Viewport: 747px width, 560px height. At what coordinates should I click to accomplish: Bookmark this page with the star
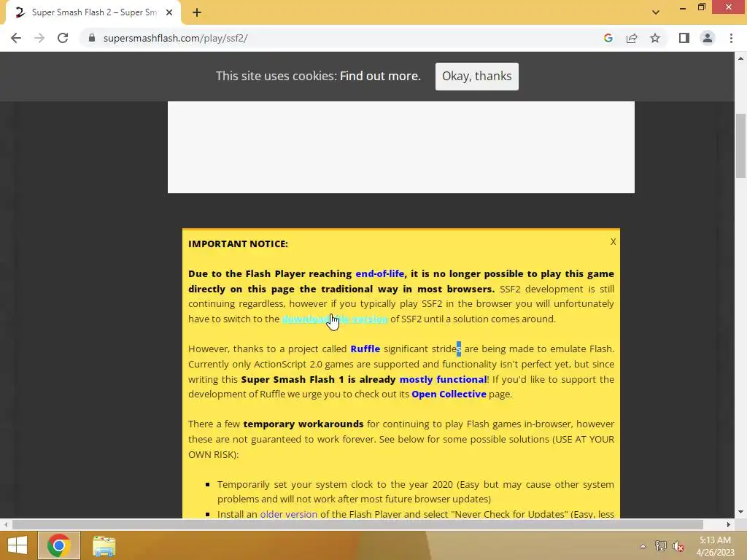click(x=655, y=38)
